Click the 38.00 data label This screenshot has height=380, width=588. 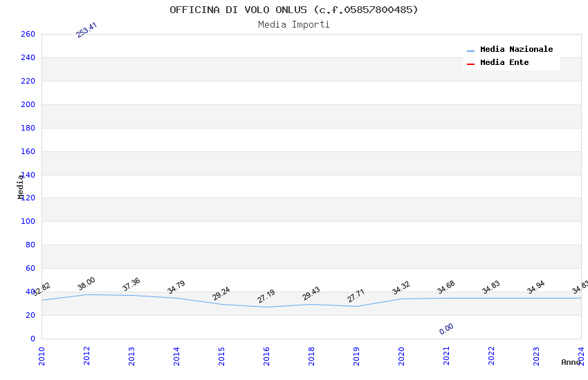tap(86, 283)
